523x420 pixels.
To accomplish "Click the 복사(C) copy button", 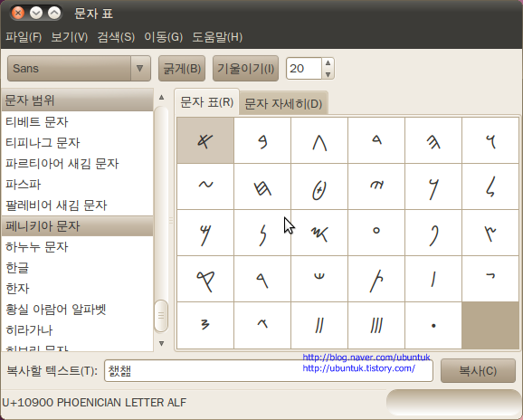I will [478, 370].
